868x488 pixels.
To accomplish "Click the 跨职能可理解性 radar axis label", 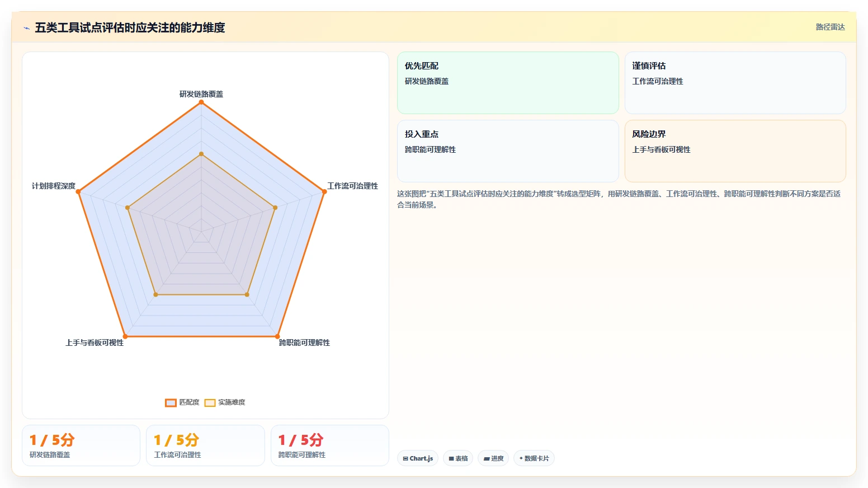I will tap(304, 342).
